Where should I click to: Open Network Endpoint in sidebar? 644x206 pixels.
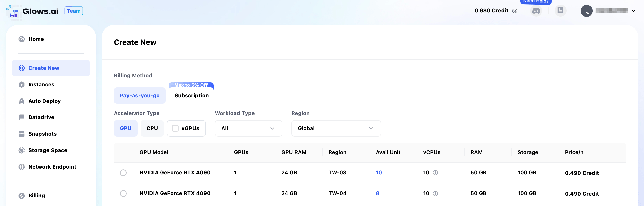coord(51,167)
